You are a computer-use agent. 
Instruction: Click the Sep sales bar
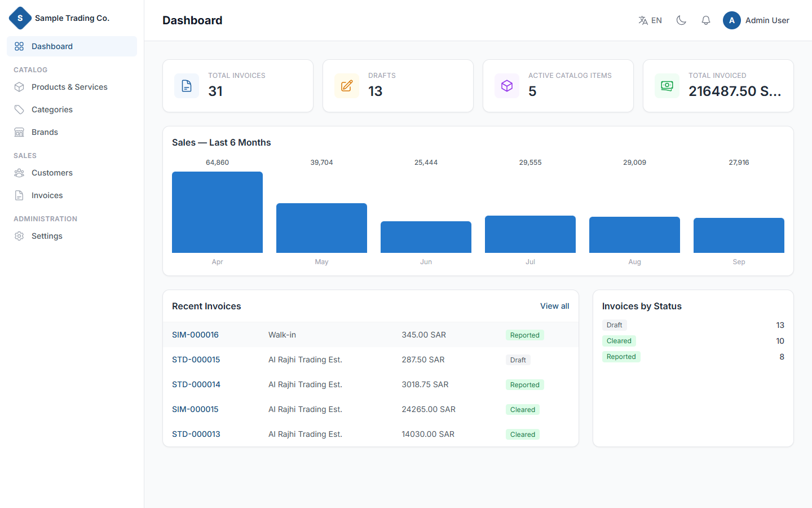coord(739,235)
